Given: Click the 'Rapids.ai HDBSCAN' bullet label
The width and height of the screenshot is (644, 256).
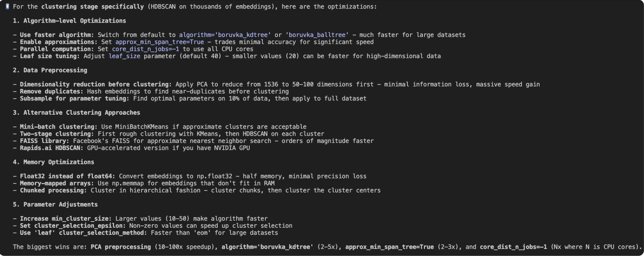Looking at the screenshot, I should coord(52,148).
